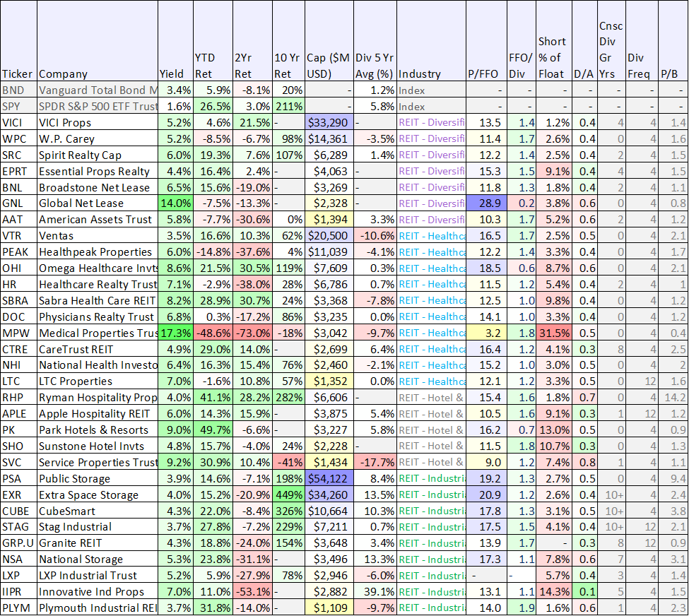Select BND Industry Index cell
689x616 pixels.
pos(431,90)
